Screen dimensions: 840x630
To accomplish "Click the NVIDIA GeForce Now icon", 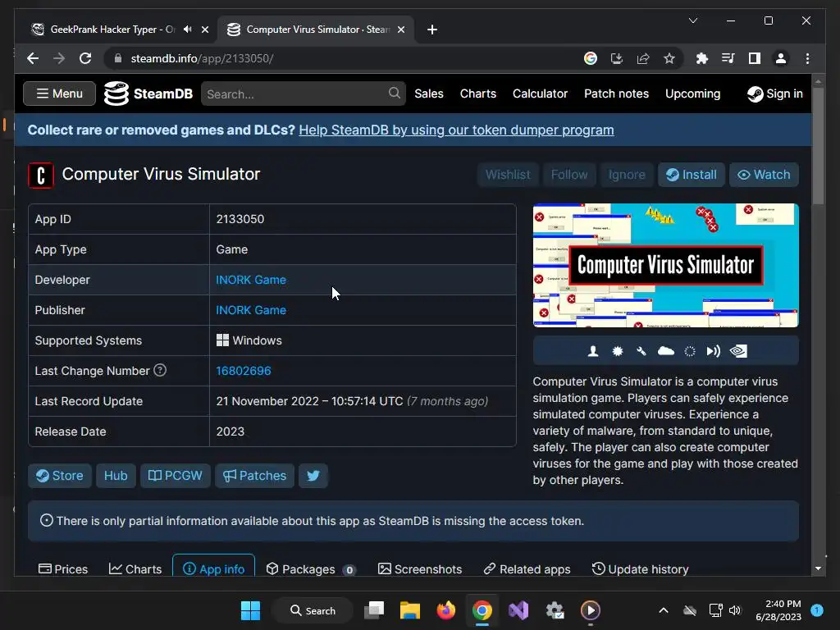I will click(x=738, y=351).
